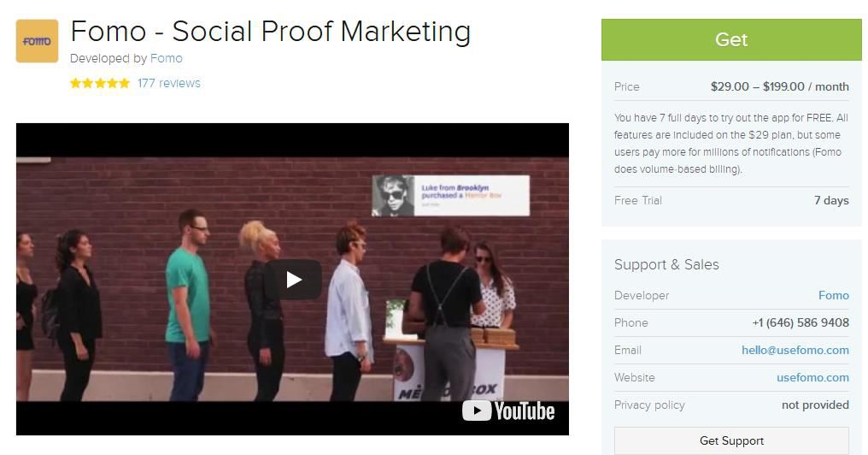Click the Get Support button

click(x=731, y=440)
